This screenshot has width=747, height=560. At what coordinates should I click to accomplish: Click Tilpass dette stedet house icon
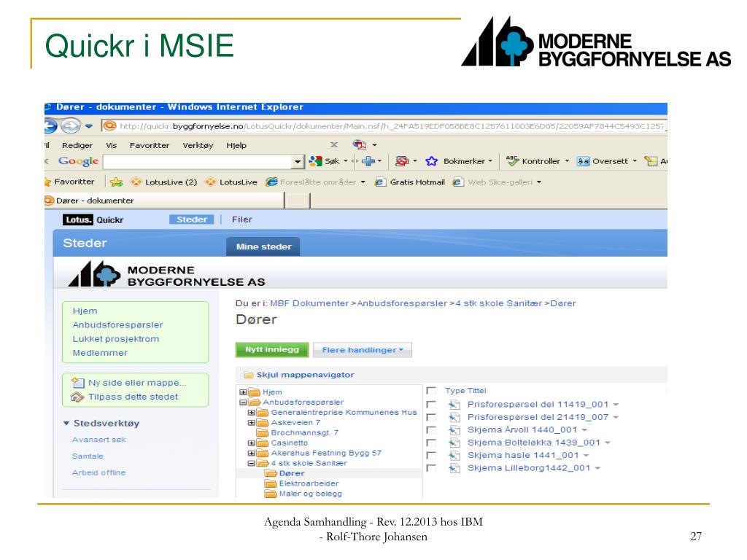[x=77, y=397]
